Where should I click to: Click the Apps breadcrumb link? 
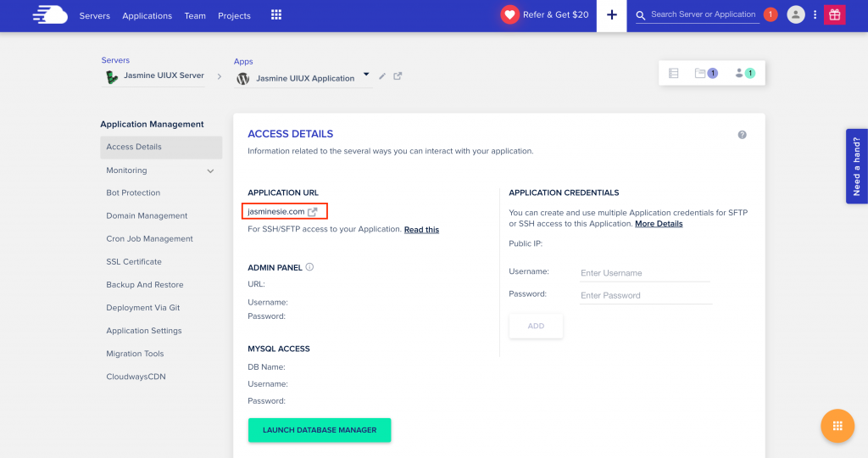(x=243, y=61)
